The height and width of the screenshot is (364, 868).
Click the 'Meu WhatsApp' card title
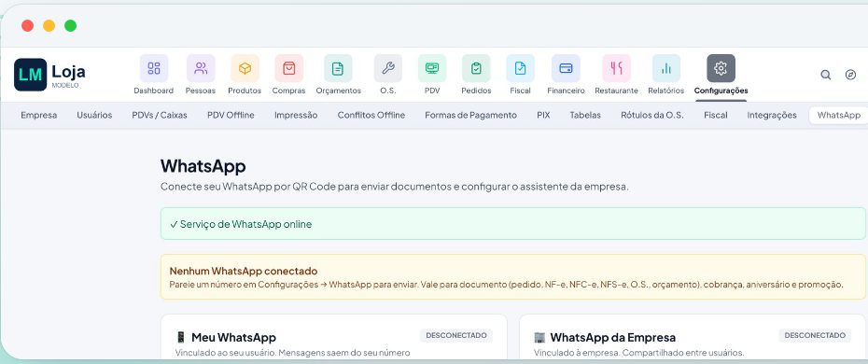[233, 338]
